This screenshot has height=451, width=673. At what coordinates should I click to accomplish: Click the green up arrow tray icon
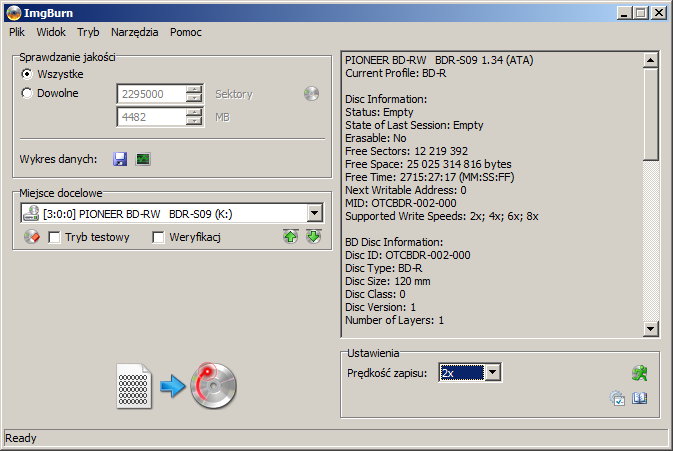pos(291,236)
